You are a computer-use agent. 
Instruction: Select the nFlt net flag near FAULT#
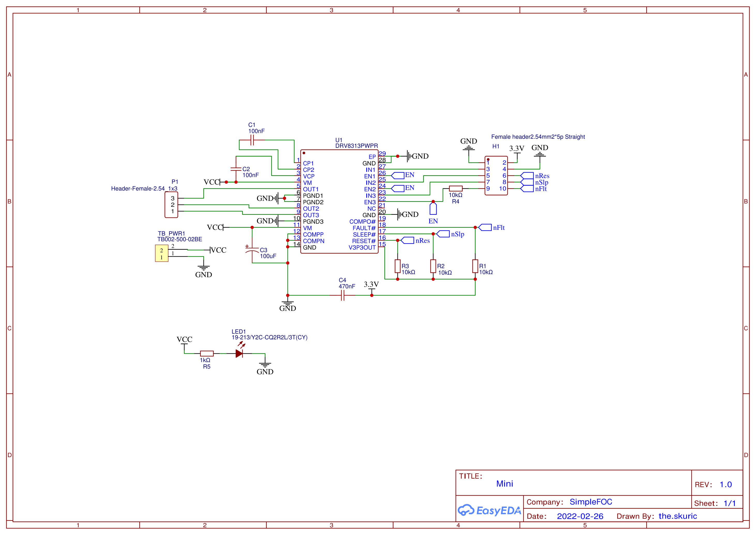[485, 227]
